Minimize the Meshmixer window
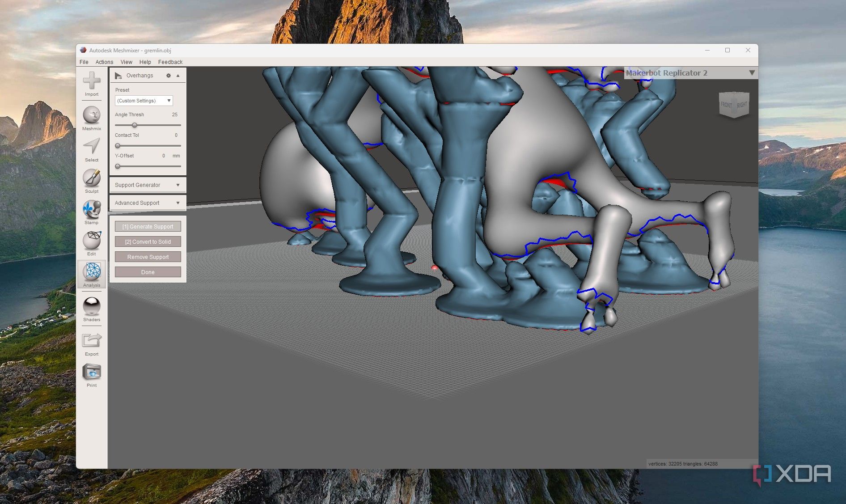This screenshot has height=504, width=846. pos(707,50)
